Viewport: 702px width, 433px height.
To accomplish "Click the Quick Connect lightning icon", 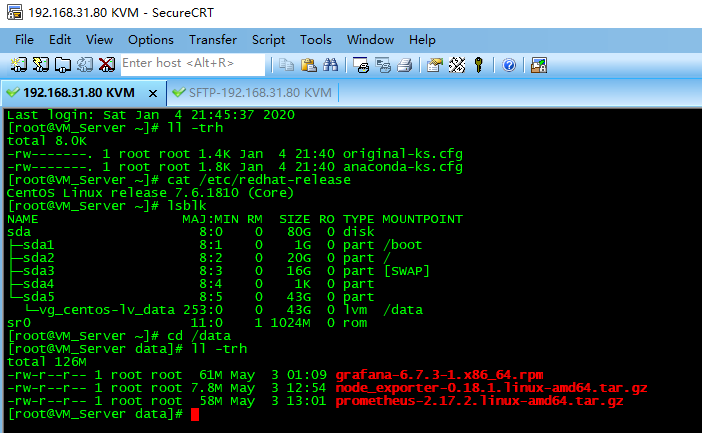I will tap(41, 65).
